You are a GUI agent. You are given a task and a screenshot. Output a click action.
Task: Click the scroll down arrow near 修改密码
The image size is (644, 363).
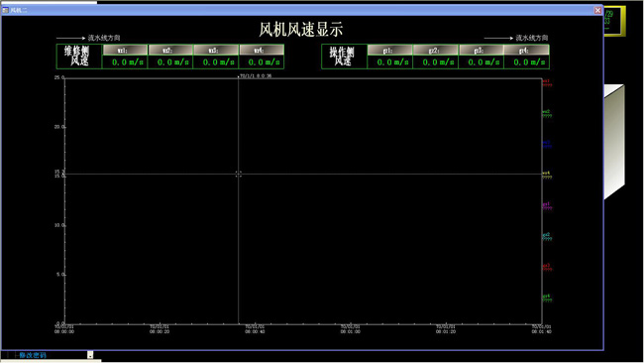tap(90, 355)
